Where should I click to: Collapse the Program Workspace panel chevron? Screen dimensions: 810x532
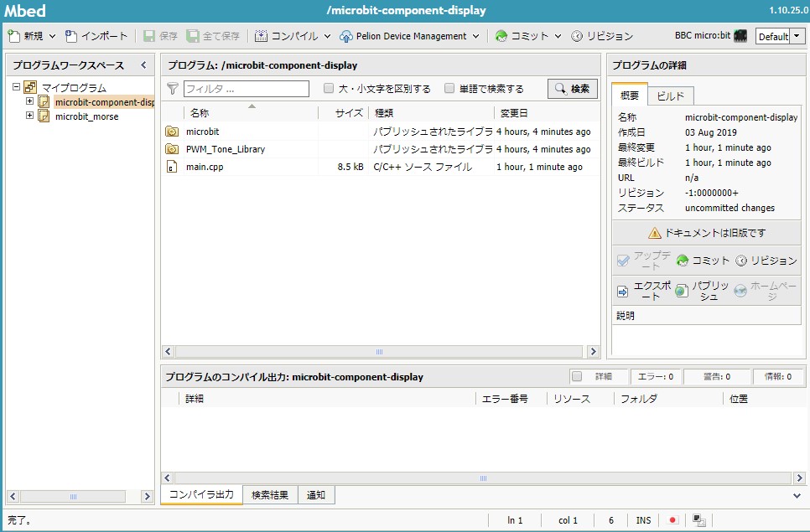[x=143, y=65]
